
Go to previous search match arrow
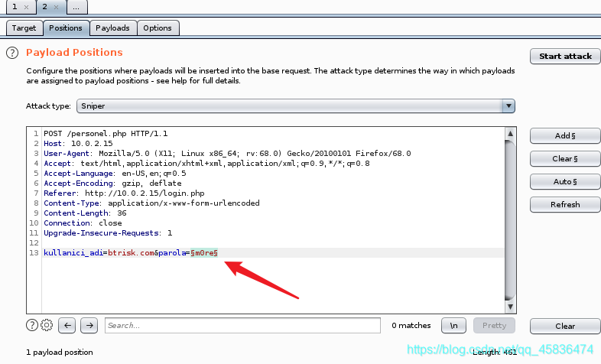(x=67, y=325)
